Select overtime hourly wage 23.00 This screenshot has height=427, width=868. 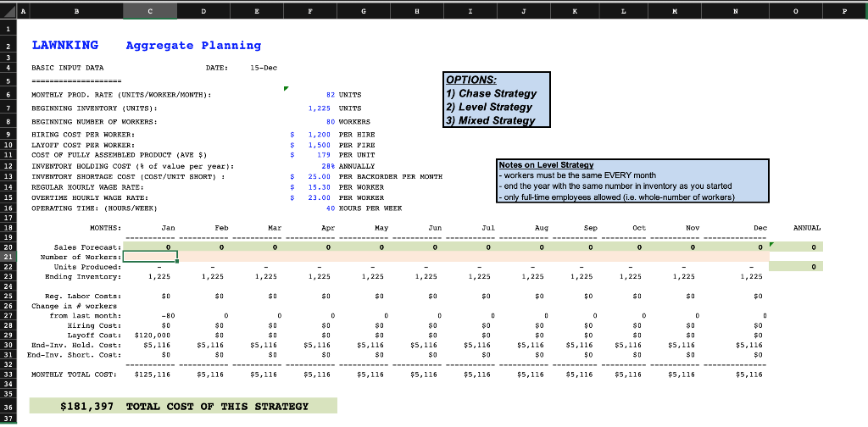[x=320, y=197]
